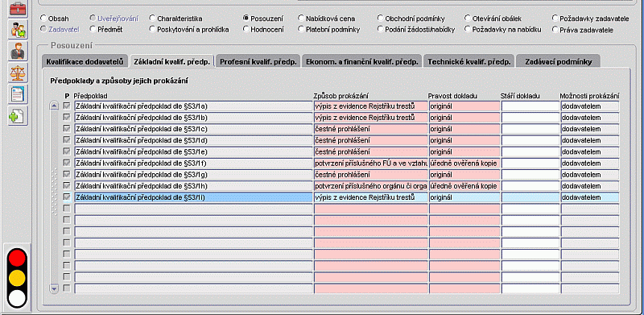Click the red traffic light
644x315 pixels.
pos(17,258)
